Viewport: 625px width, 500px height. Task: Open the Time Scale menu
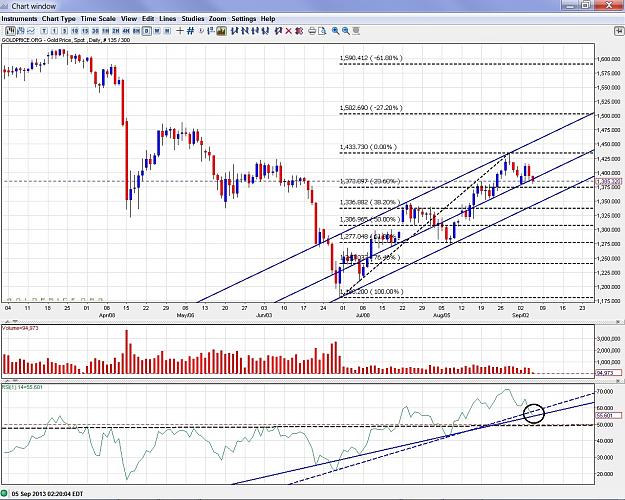[98, 19]
